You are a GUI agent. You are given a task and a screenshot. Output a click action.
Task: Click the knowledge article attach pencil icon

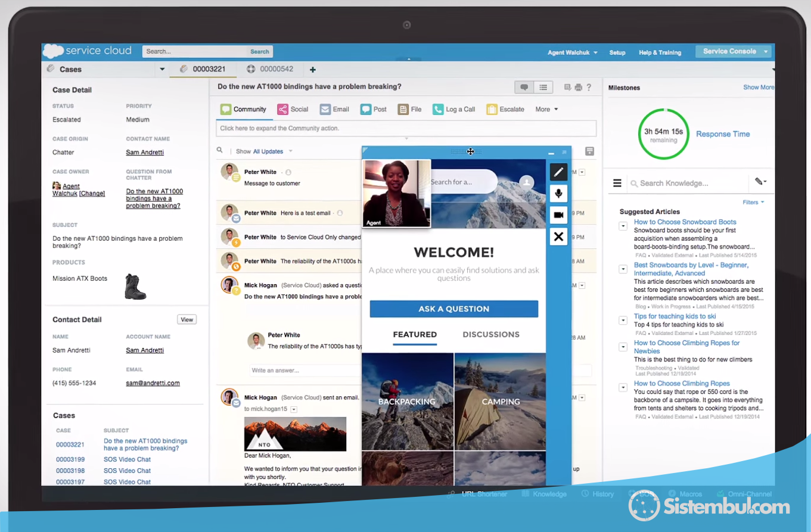point(760,182)
